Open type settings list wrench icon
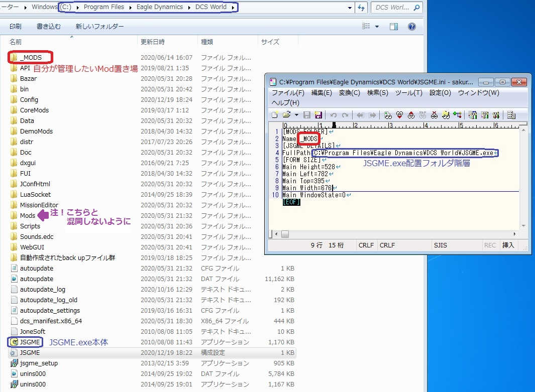 (x=473, y=115)
